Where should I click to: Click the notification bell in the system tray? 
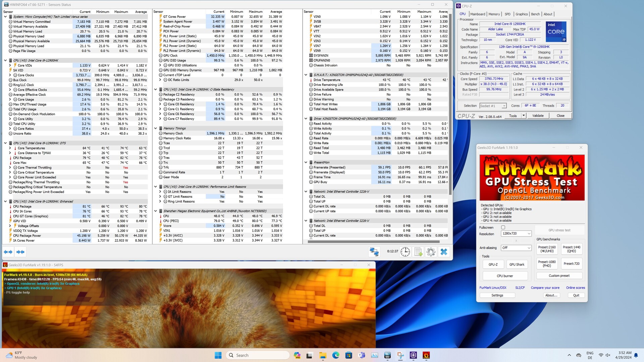point(636,355)
